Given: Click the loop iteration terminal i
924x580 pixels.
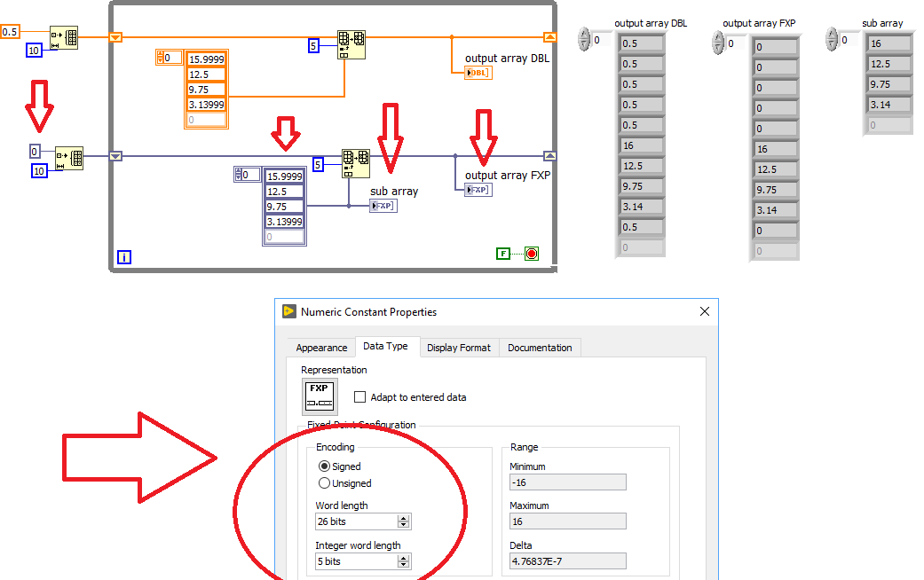Looking at the screenshot, I should click(123, 256).
